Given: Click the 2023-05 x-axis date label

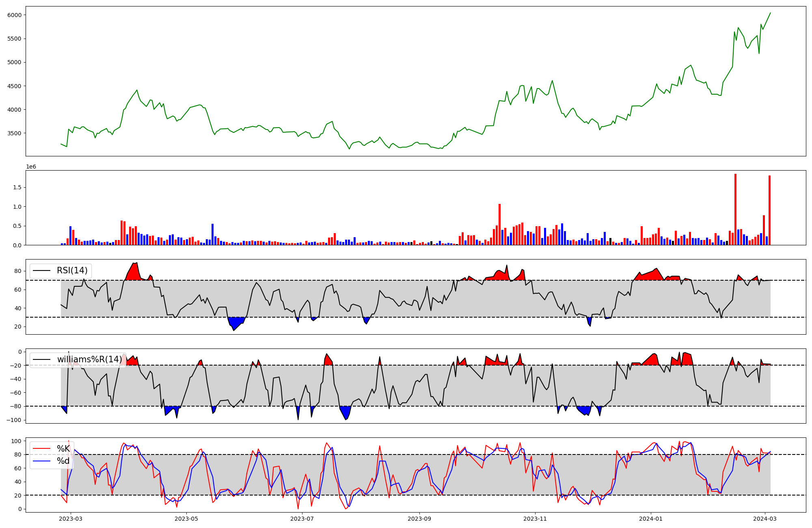Looking at the screenshot, I should [187, 519].
